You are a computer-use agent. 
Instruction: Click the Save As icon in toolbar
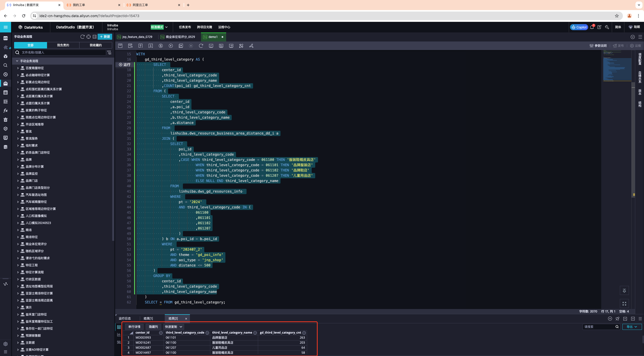point(130,46)
